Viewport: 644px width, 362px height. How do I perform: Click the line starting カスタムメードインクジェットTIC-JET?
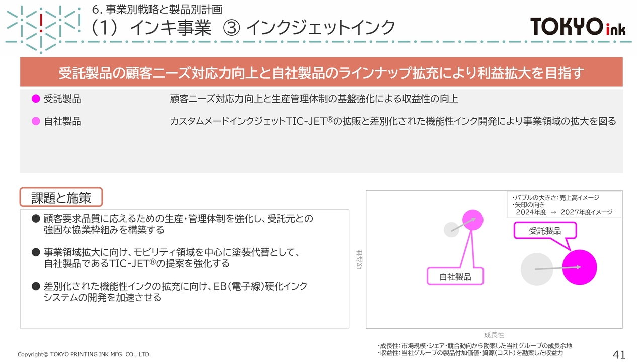tap(393, 121)
